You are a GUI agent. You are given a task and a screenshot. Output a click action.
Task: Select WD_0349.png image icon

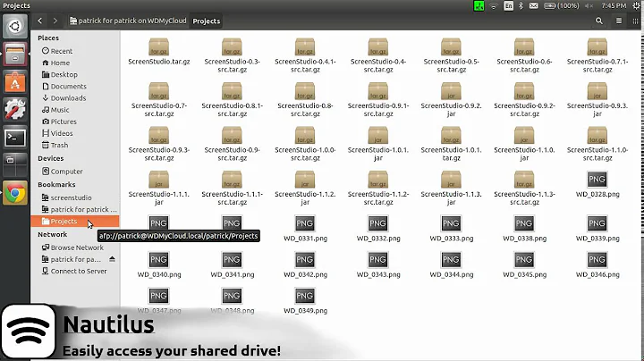[x=305, y=296]
